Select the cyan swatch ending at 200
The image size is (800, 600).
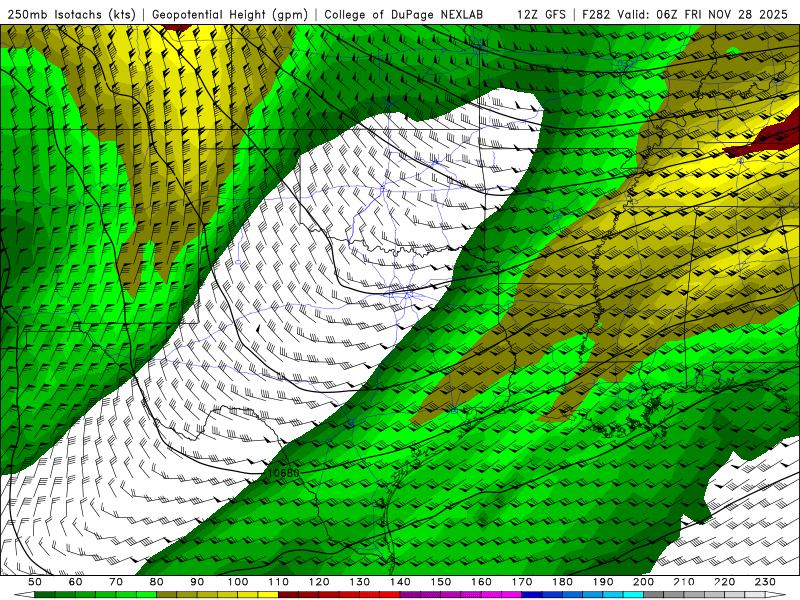click(633, 595)
